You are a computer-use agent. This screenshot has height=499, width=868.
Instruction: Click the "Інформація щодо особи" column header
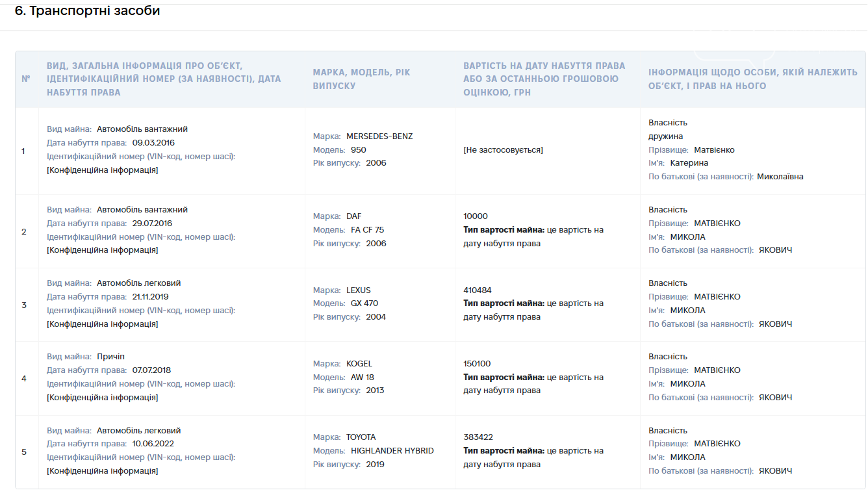(753, 79)
